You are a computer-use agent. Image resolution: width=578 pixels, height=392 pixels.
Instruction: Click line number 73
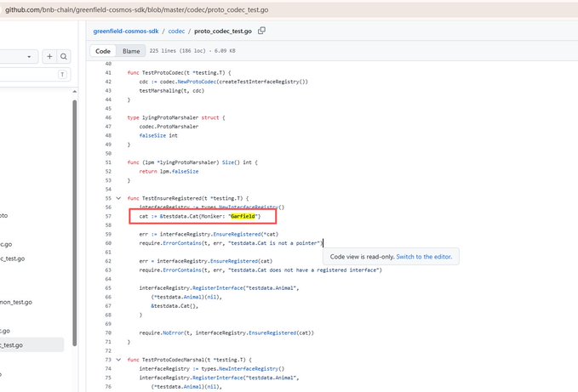pyautogui.click(x=108, y=360)
